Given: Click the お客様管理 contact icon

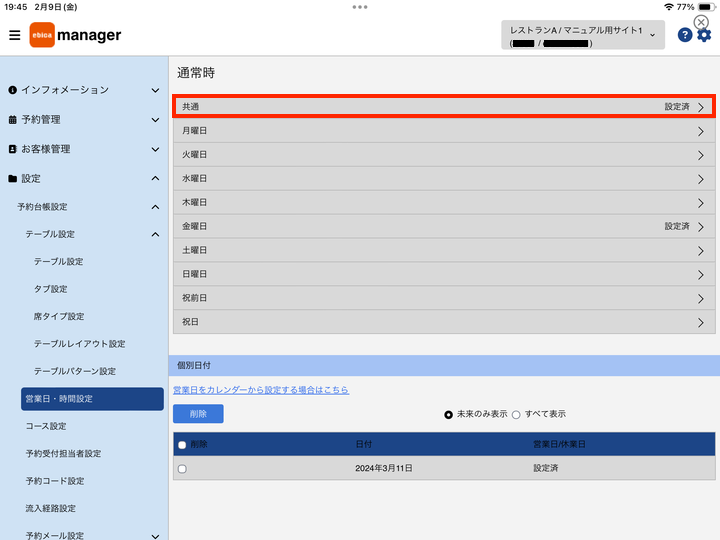Looking at the screenshot, I should (x=12, y=149).
